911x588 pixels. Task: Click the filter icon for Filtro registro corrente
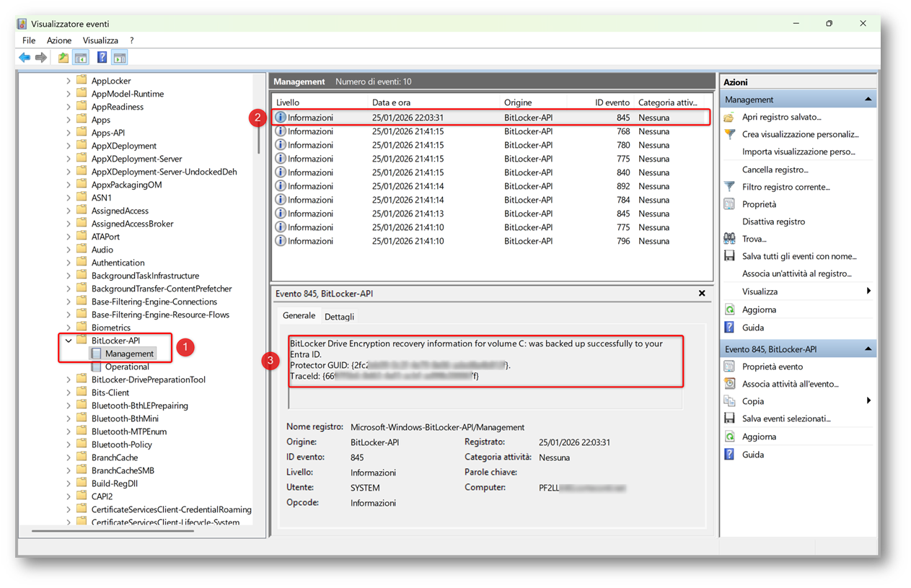[729, 187]
